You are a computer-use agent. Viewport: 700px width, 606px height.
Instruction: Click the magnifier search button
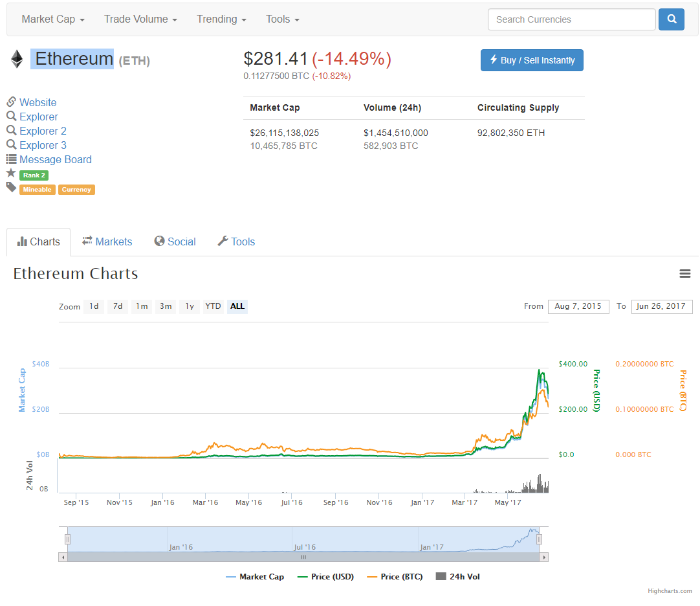tap(671, 19)
